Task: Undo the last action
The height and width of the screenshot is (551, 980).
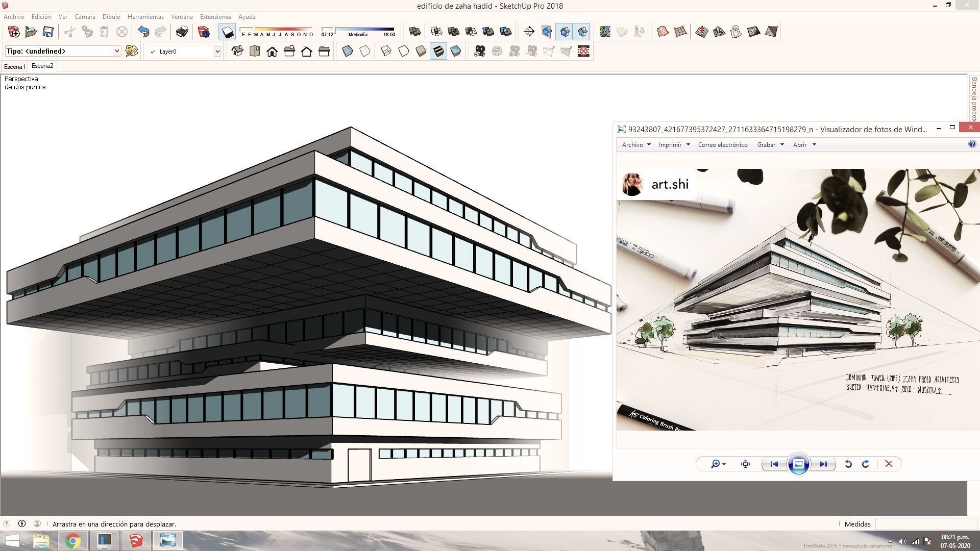Action: click(143, 32)
